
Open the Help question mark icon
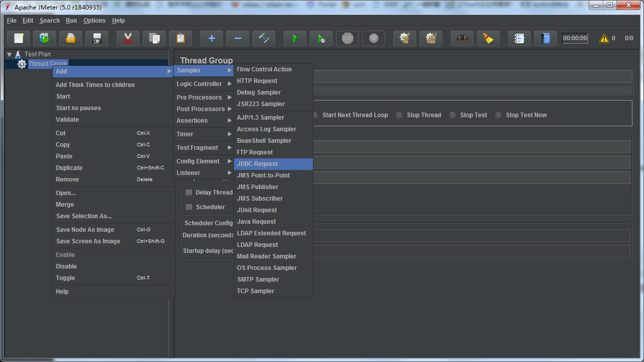tap(546, 38)
